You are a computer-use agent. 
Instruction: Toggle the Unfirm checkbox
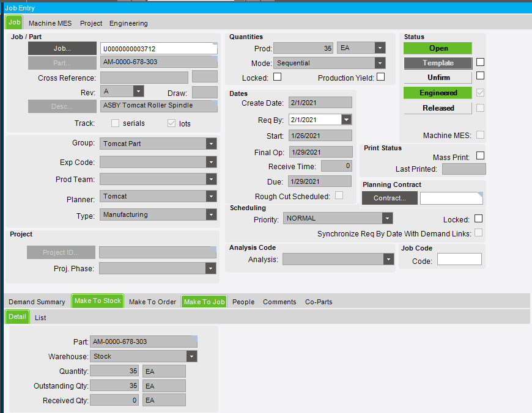coord(480,76)
